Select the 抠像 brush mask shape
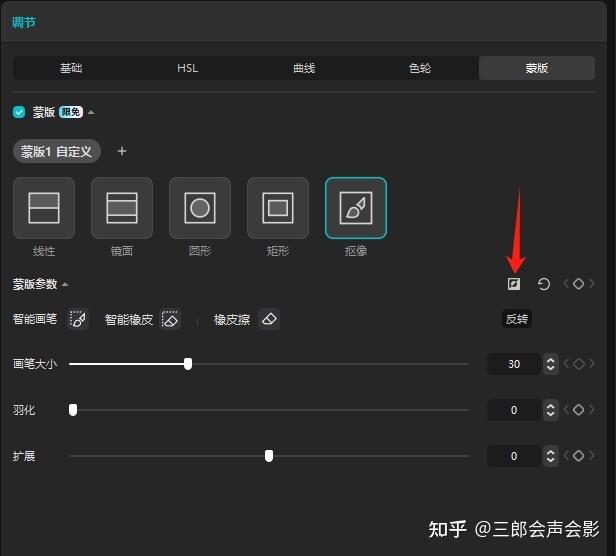The height and width of the screenshot is (556, 616). coord(356,208)
